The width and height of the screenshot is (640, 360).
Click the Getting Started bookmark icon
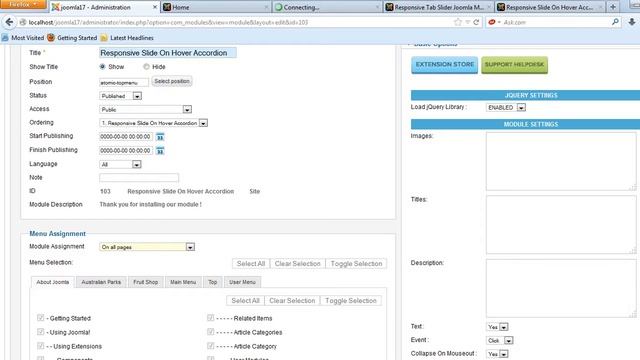point(51,38)
